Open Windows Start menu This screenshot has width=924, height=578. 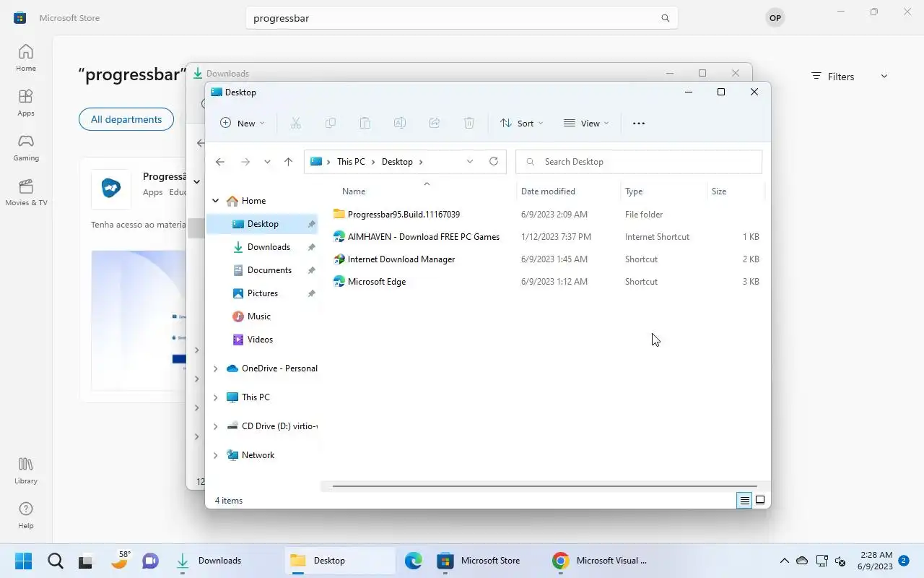click(x=23, y=561)
